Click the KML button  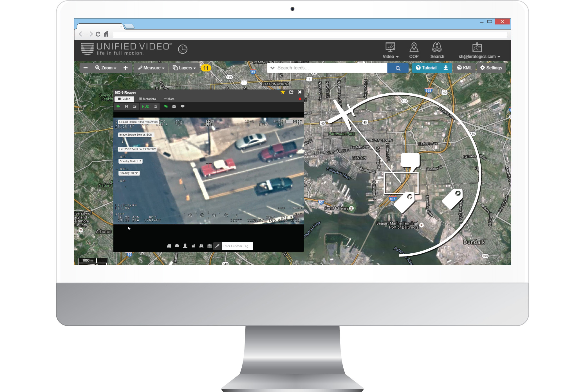point(464,68)
